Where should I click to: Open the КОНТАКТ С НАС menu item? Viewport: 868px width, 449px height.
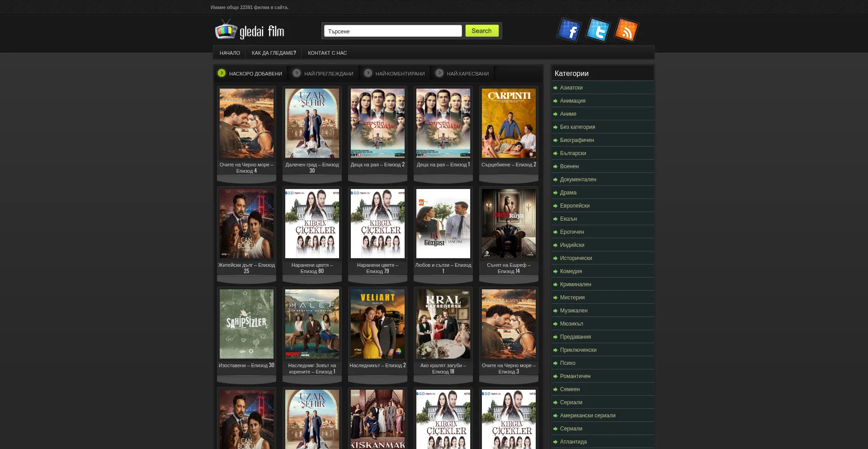(327, 53)
